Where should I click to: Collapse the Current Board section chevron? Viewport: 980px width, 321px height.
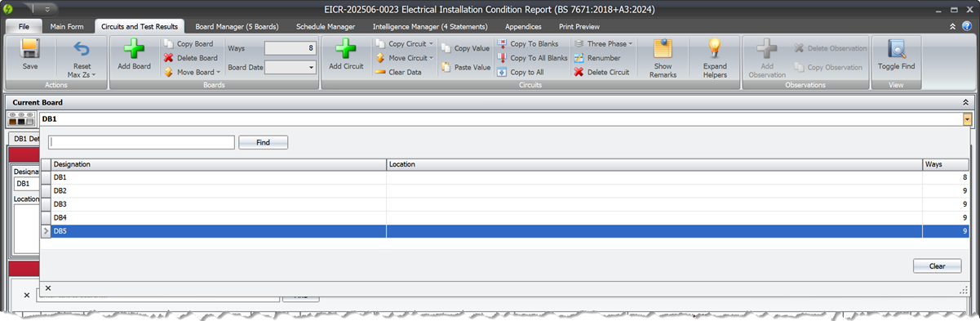pos(966,102)
